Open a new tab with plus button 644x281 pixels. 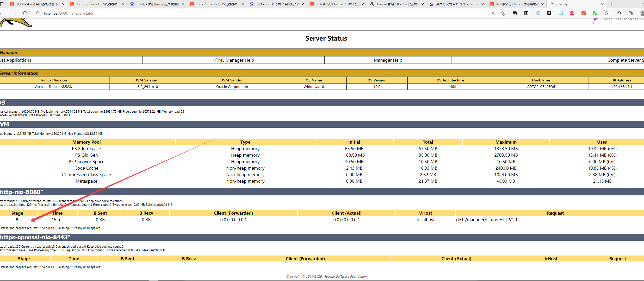(x=611, y=4)
